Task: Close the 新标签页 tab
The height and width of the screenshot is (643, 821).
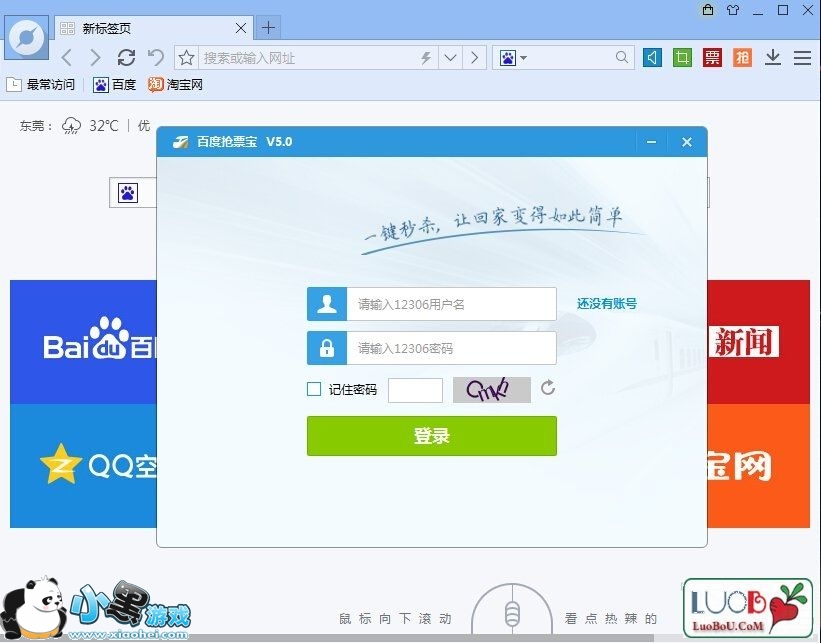Action: 241,28
